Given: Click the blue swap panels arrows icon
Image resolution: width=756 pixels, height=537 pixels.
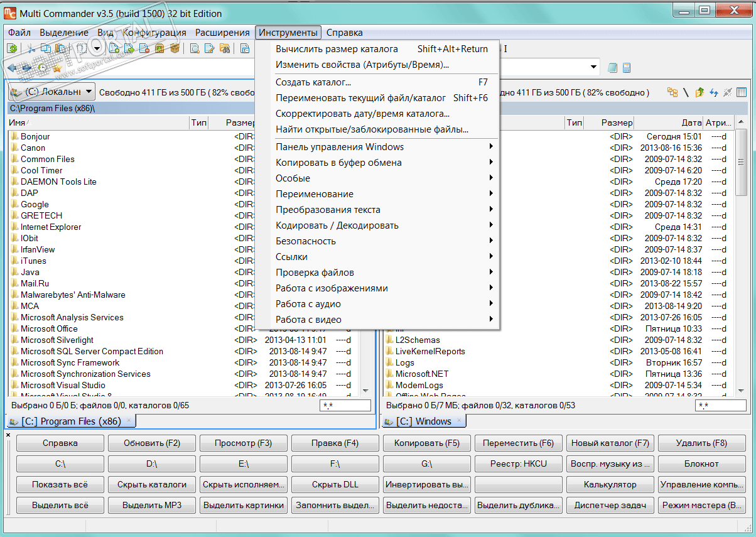Looking at the screenshot, I should click(714, 92).
